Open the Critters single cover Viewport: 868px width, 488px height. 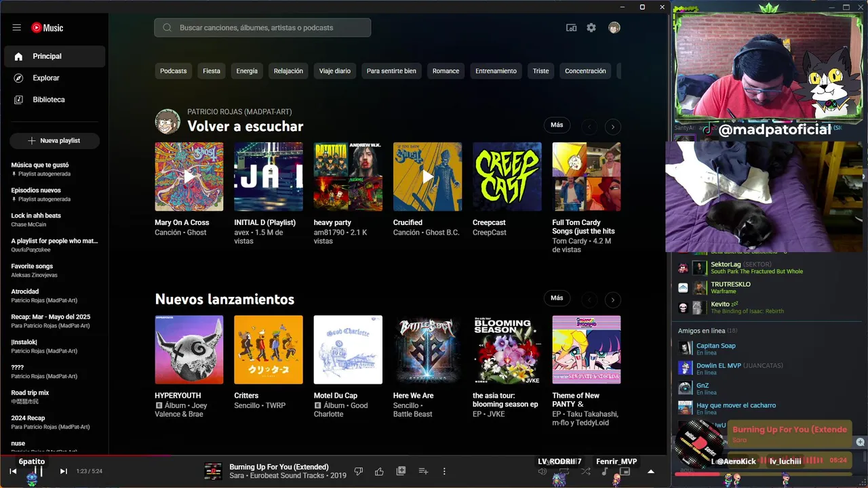coord(269,350)
